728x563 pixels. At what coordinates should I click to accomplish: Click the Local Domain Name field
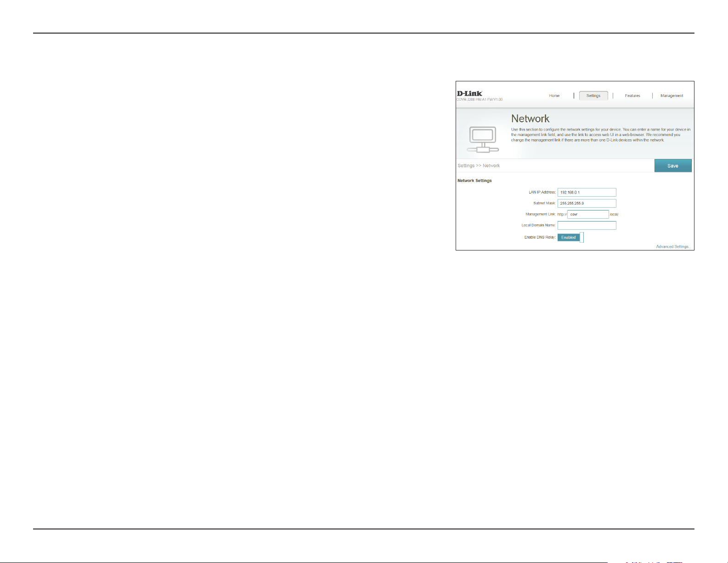[x=587, y=226]
